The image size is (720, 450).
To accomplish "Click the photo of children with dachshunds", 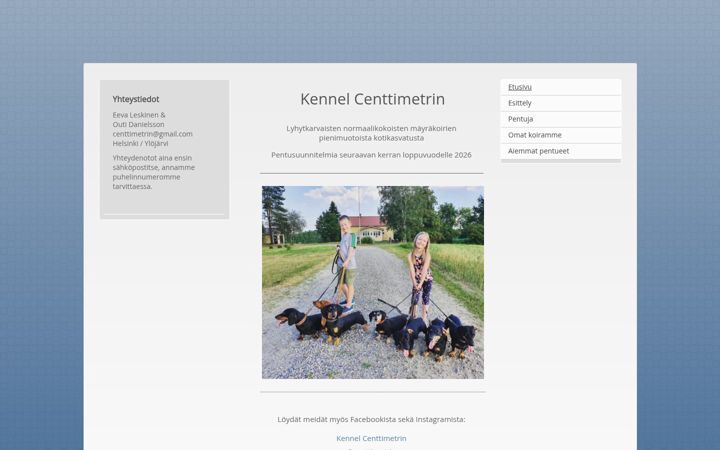I will pyautogui.click(x=373, y=282).
